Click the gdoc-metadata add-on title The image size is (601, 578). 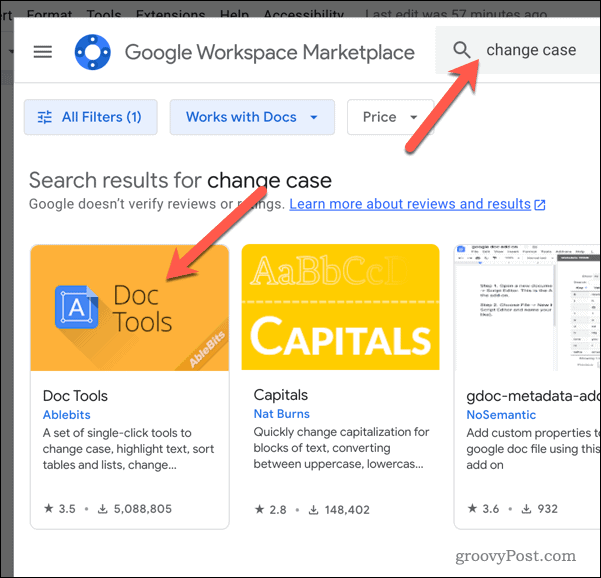534,396
